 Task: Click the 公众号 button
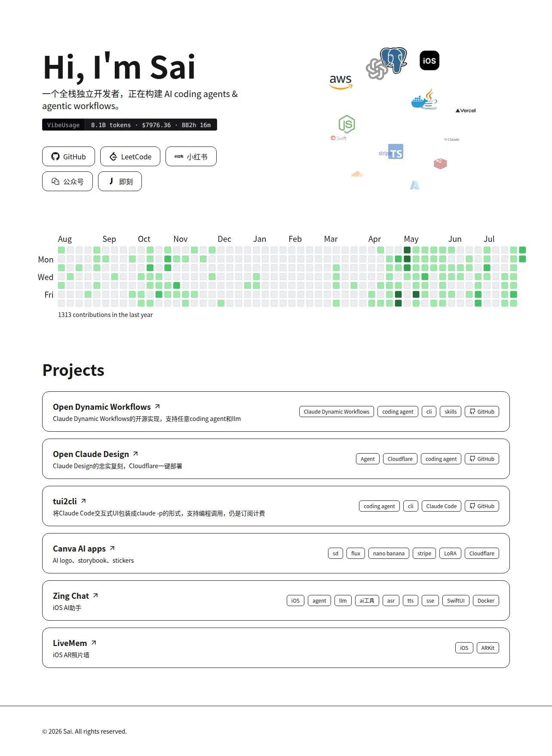pos(67,181)
